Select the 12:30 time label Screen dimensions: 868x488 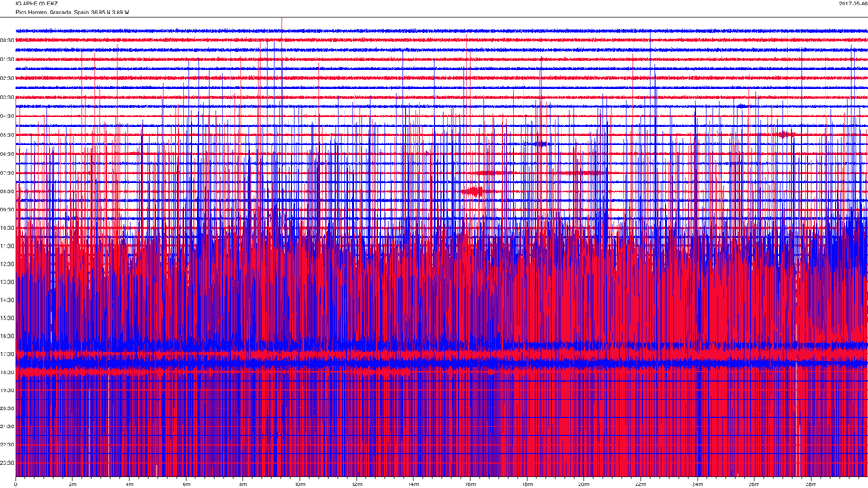pos(7,264)
